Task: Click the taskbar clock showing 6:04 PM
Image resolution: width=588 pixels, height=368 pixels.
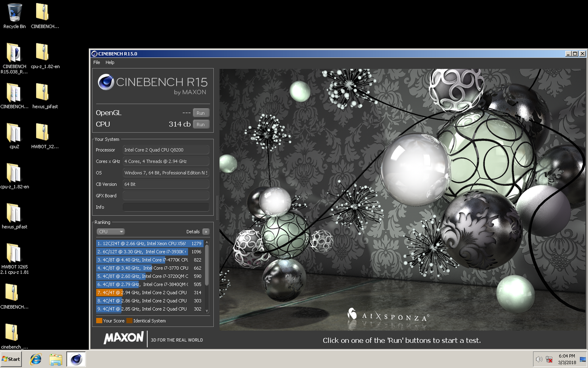Action: point(567,359)
